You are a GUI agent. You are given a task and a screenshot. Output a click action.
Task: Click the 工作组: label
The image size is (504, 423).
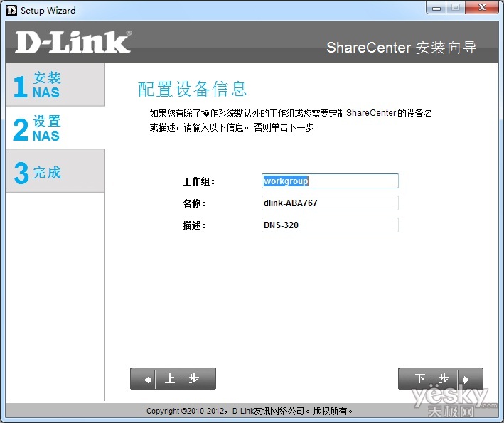pos(198,181)
